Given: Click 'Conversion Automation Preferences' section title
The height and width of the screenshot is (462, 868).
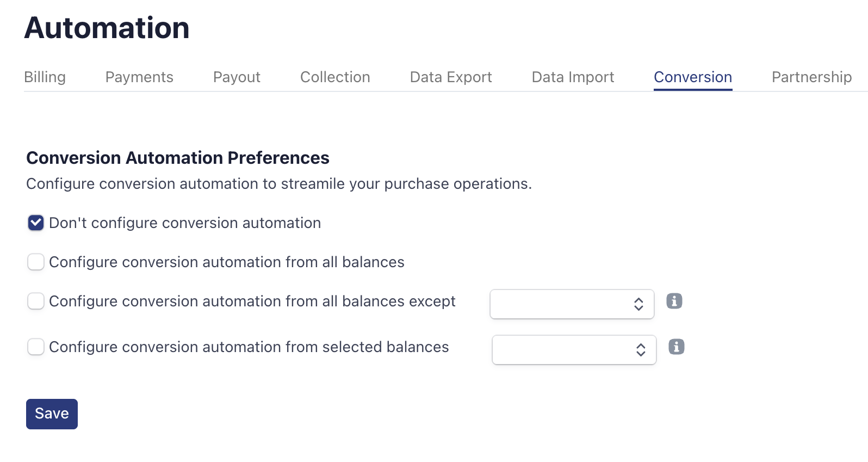Looking at the screenshot, I should point(178,158).
